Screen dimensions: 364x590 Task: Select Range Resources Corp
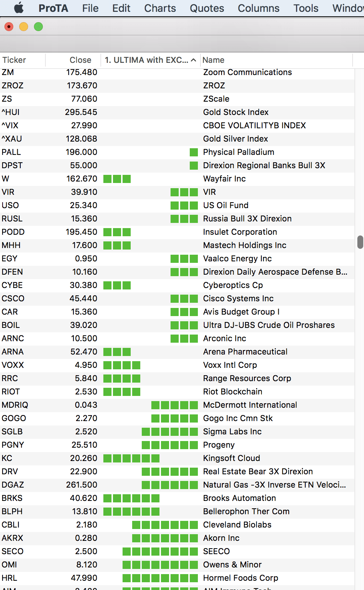coord(247,378)
